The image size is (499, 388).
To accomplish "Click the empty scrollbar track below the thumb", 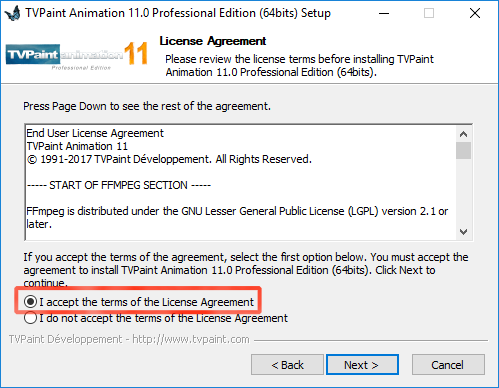I will 463,192.
